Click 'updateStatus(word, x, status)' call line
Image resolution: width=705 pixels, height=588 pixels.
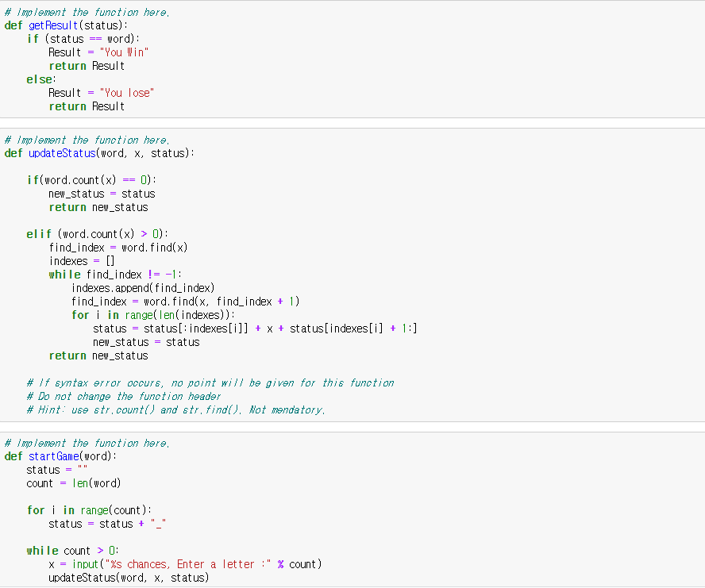pos(129,578)
